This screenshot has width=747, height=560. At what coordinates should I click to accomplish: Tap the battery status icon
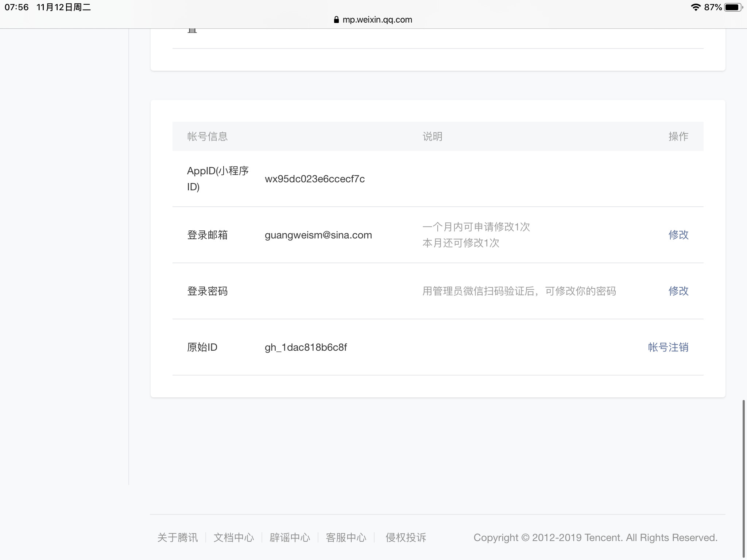733,7
